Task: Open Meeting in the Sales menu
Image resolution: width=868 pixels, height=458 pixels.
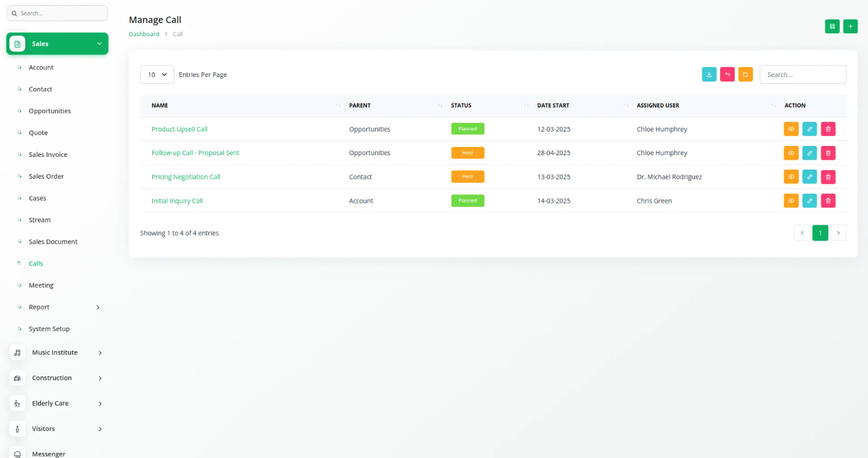Action: (41, 286)
